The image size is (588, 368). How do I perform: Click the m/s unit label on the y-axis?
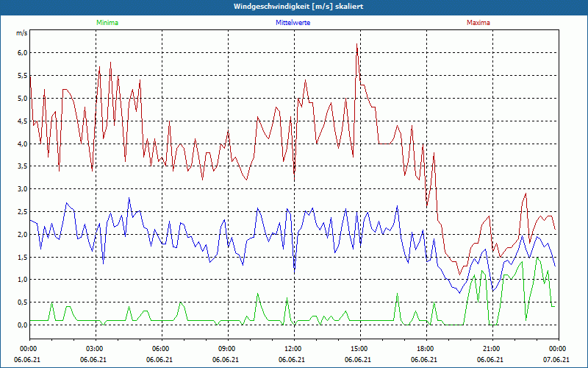pyautogui.click(x=22, y=33)
